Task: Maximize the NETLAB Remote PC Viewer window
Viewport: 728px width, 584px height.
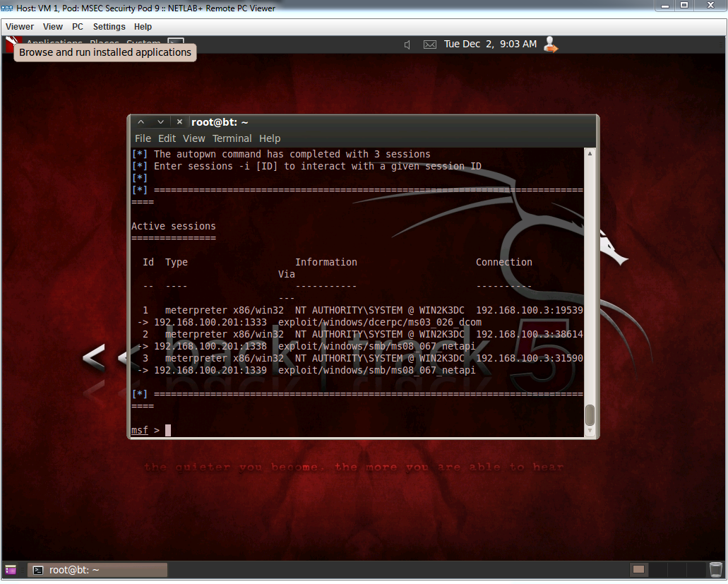Action: (684, 6)
